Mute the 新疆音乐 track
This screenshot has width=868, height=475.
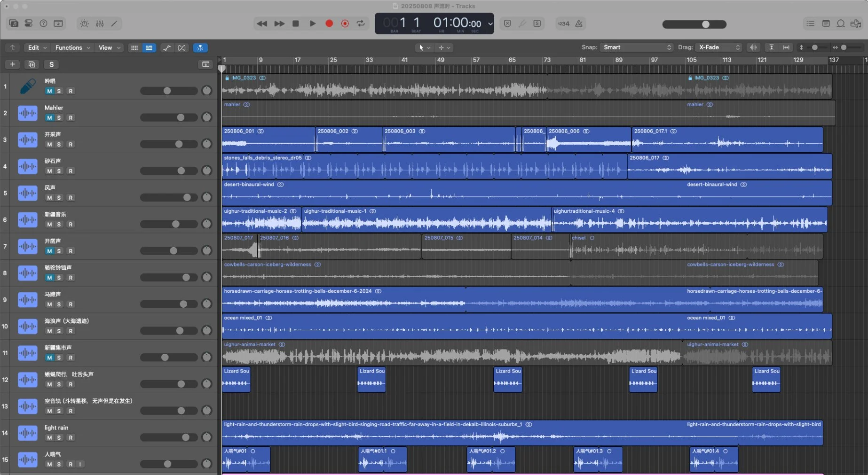(x=49, y=225)
